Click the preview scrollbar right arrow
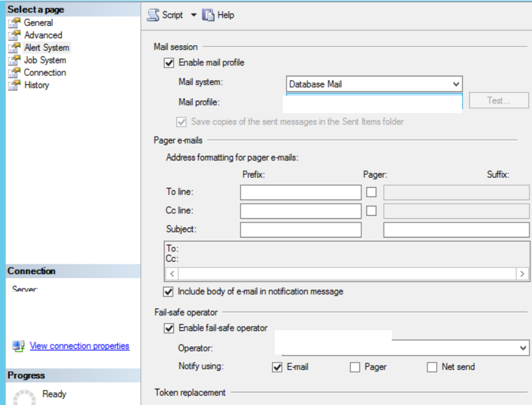This screenshot has width=532, height=405. point(522,274)
